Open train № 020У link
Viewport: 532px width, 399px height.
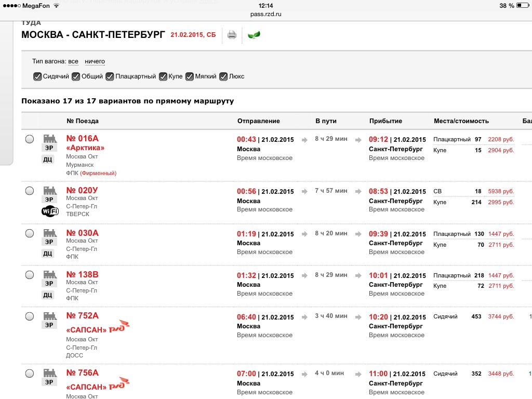pos(82,190)
